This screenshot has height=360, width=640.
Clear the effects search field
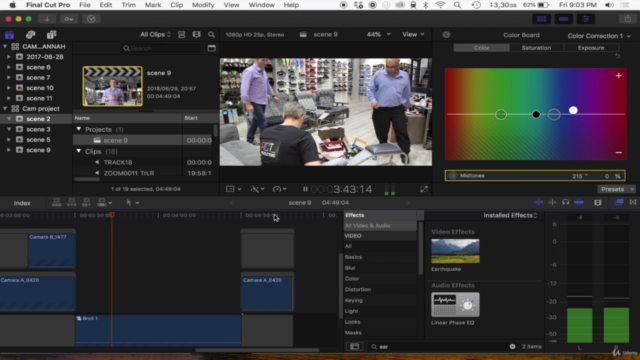point(512,347)
